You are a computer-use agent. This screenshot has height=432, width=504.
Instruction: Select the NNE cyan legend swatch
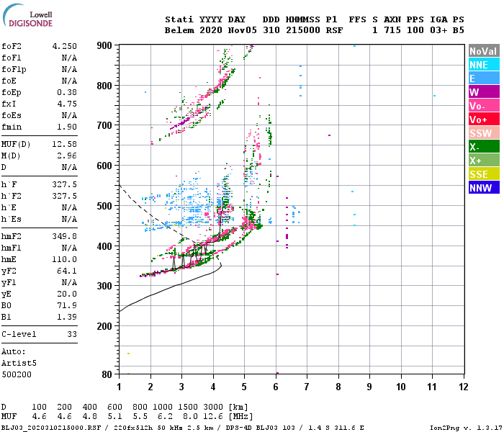click(484, 65)
